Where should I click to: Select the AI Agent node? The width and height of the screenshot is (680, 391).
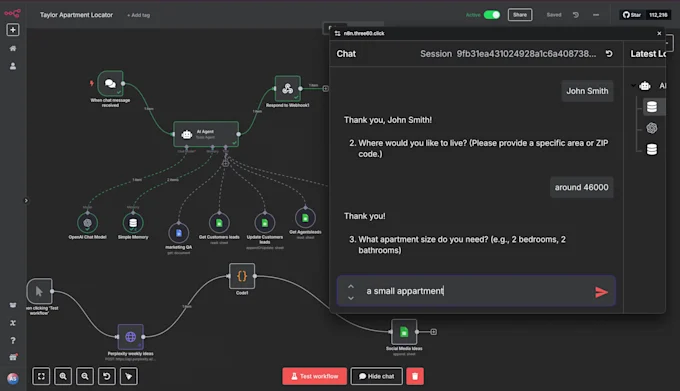click(x=206, y=134)
